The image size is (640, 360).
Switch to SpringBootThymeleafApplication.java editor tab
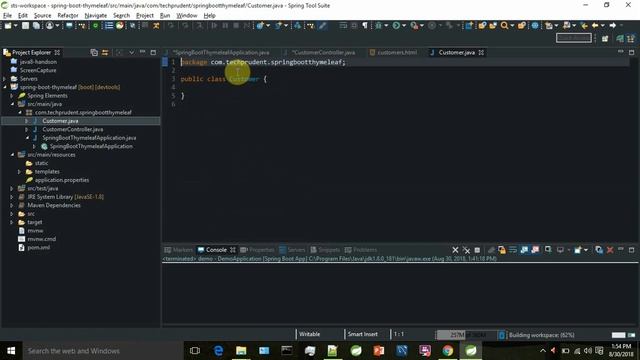(220, 52)
